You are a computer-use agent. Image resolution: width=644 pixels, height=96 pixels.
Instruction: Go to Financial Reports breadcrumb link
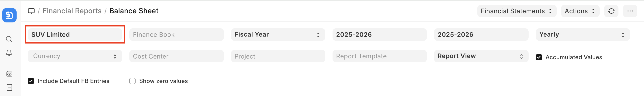72,11
